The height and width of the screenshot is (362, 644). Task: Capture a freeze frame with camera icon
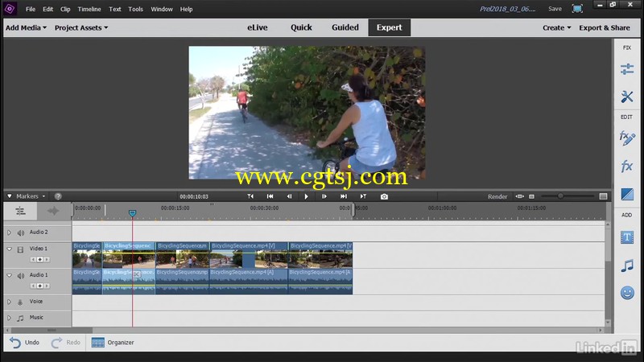coord(384,196)
